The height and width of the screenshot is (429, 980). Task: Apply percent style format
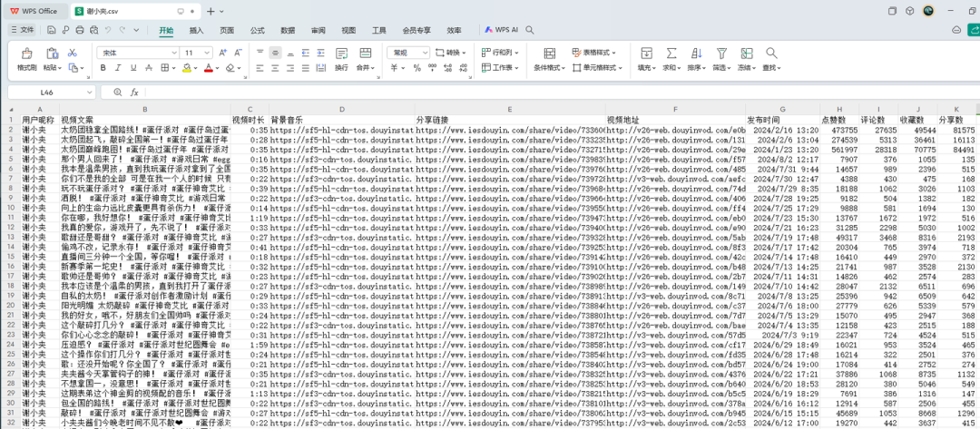coord(416,67)
